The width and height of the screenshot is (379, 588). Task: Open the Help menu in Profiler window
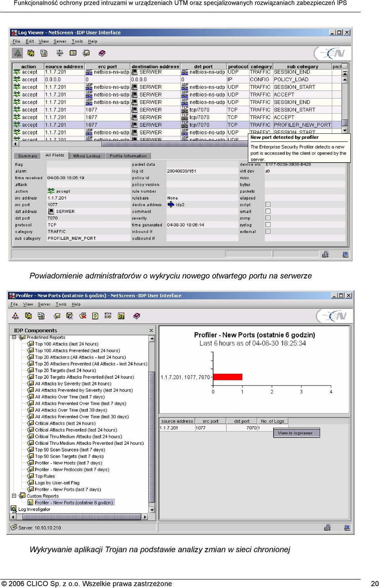pyautogui.click(x=76, y=304)
